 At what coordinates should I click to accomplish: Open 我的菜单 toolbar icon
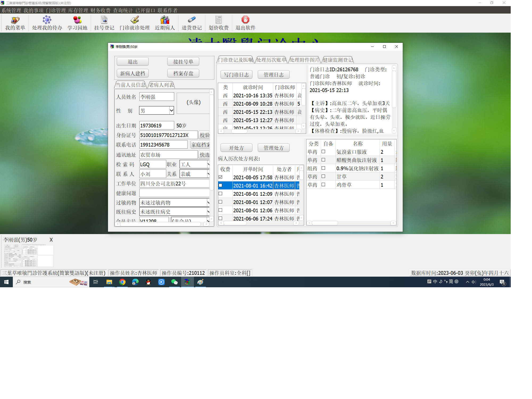click(x=15, y=23)
